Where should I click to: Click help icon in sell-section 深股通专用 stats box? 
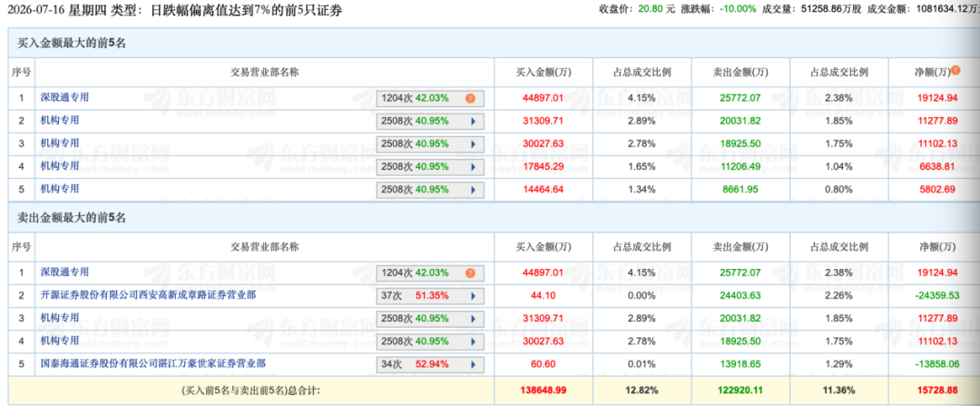[470, 272]
